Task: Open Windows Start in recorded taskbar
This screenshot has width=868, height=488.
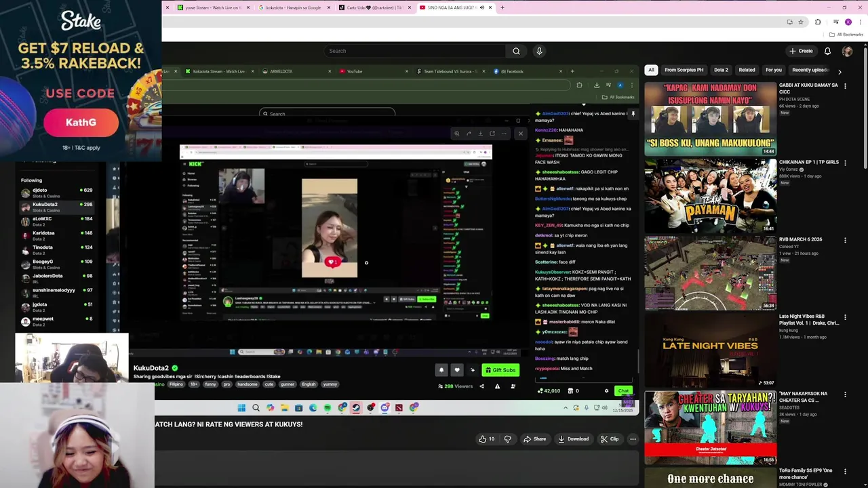Action: 241,408
